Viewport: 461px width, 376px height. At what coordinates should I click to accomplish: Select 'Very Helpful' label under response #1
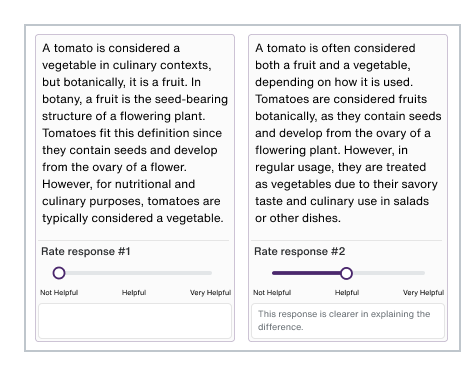pos(210,293)
